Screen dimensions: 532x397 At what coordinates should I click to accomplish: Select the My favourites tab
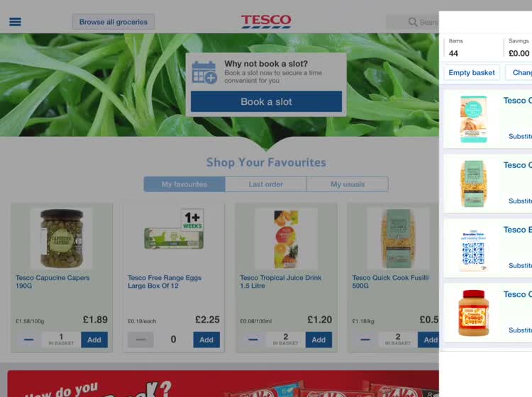coord(184,184)
